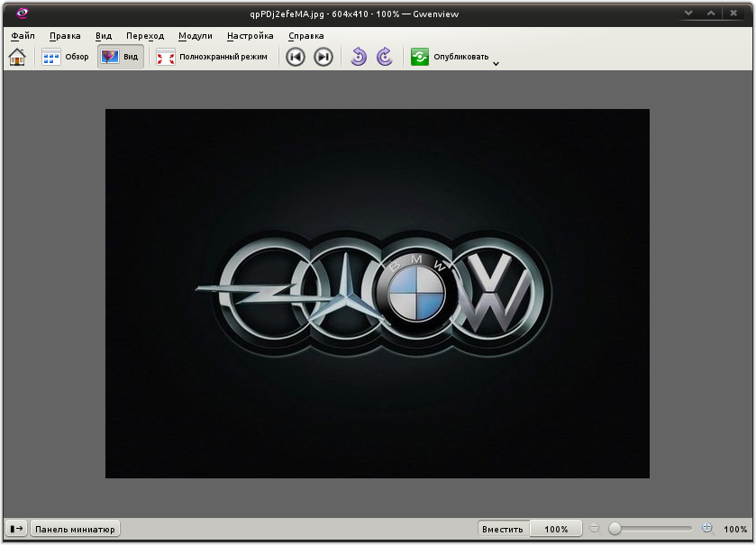Enter Полноэкранный режим fullscreen mode

pos(212,57)
